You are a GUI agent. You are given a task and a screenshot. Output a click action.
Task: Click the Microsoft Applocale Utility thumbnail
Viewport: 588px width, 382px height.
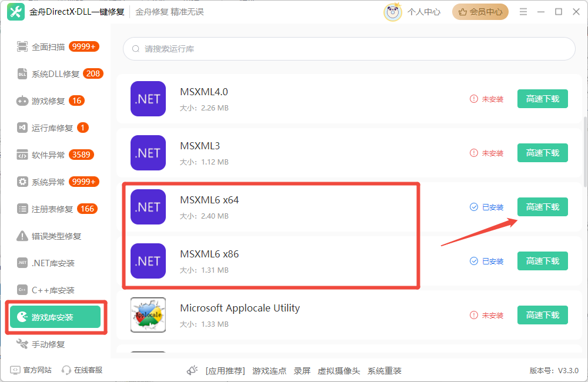[x=148, y=315]
